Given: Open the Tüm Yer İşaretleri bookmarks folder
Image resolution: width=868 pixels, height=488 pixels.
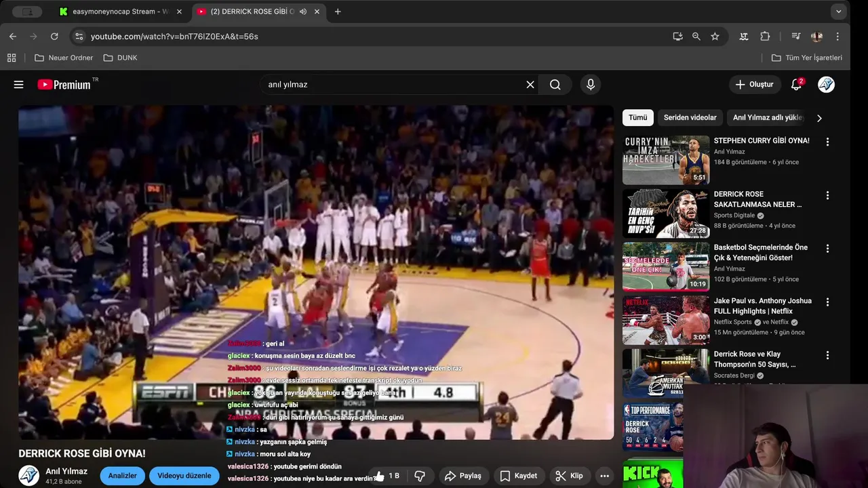Looking at the screenshot, I should point(807,58).
